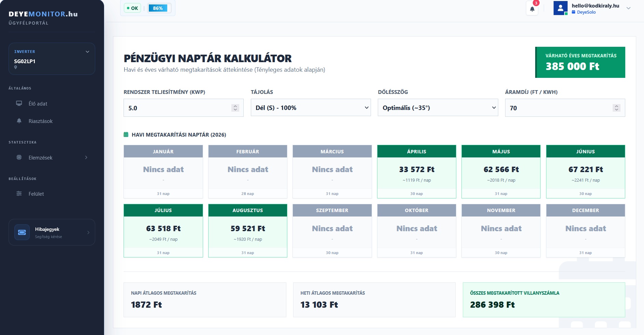Click the 86% battery level bar
644x335 pixels.
(x=159, y=8)
